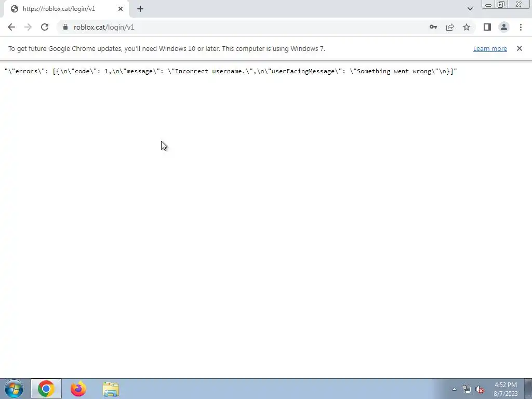This screenshot has width=532, height=399.
Task: Open a new tab with plus button
Action: 140,9
